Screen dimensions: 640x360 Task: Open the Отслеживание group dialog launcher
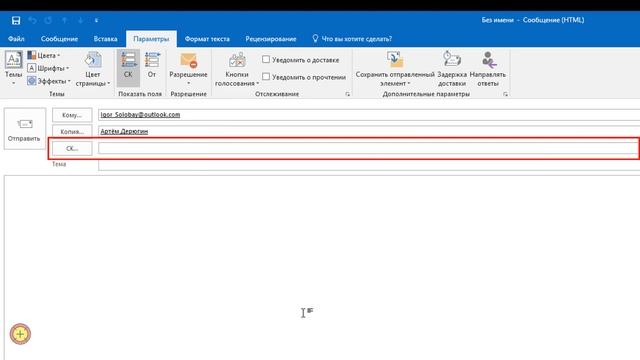tap(348, 94)
